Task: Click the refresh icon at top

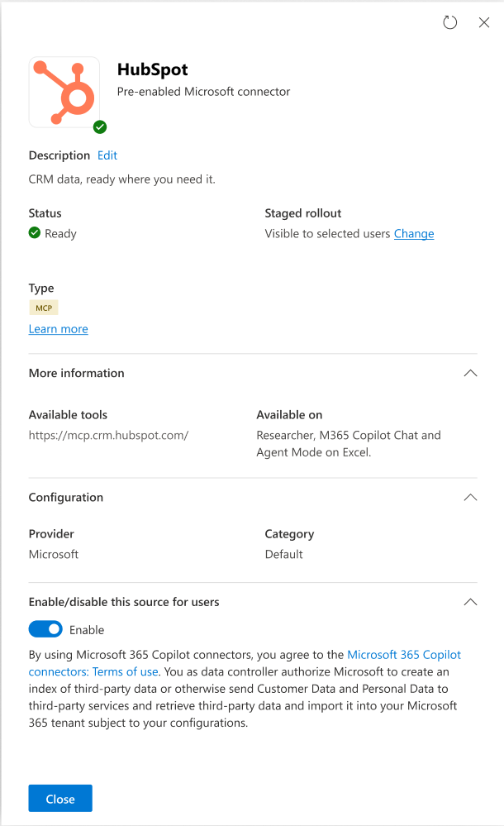Action: pyautogui.click(x=450, y=23)
